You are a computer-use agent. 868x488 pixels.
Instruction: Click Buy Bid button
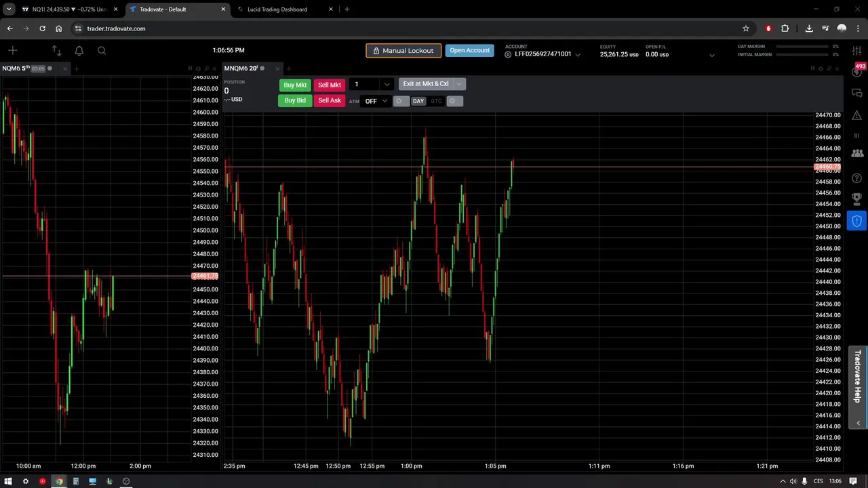tap(295, 100)
